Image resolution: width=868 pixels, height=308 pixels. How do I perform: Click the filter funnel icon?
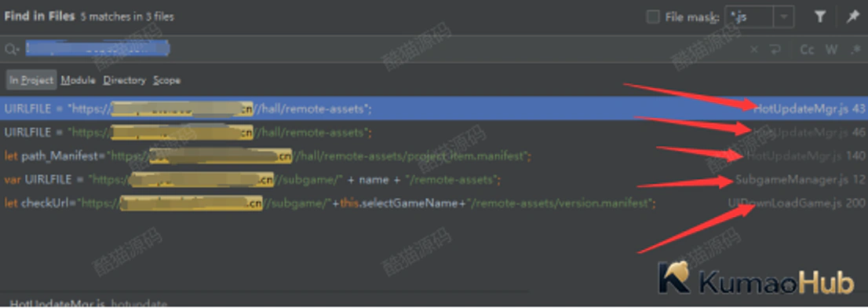point(820,17)
